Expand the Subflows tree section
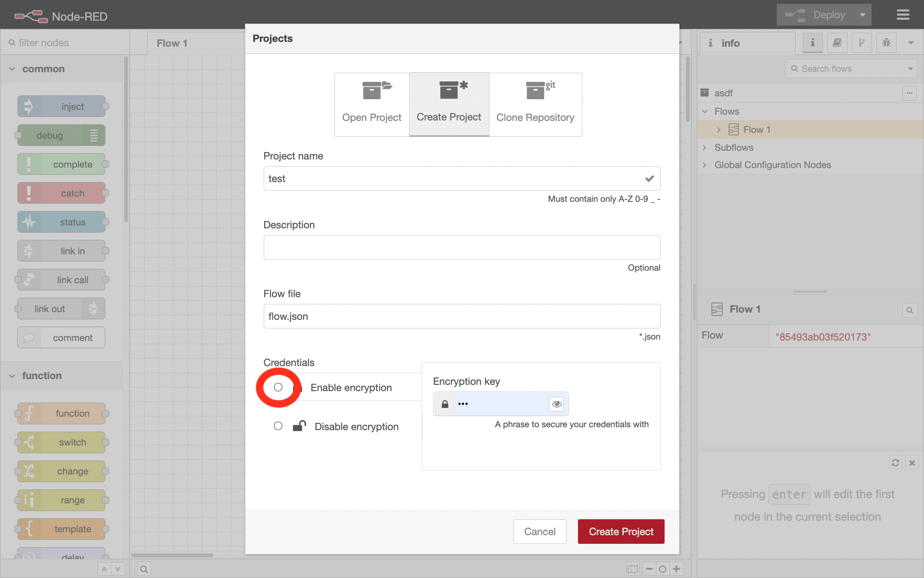 pos(705,147)
